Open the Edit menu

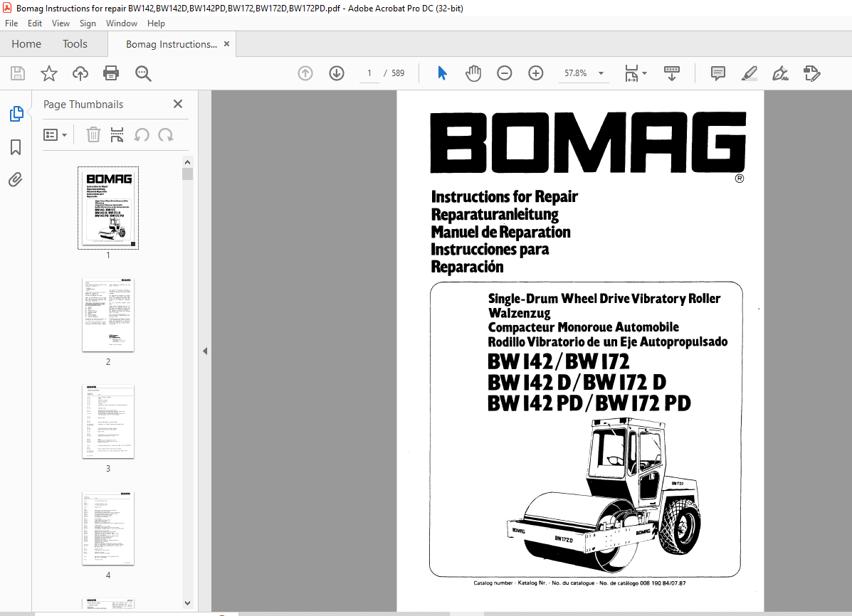pos(35,23)
